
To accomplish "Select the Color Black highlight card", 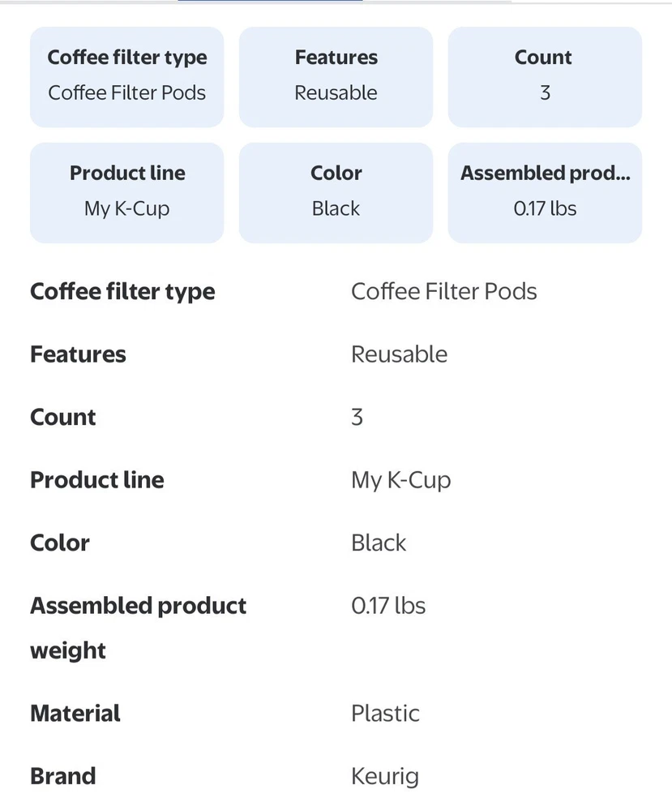I will (336, 193).
